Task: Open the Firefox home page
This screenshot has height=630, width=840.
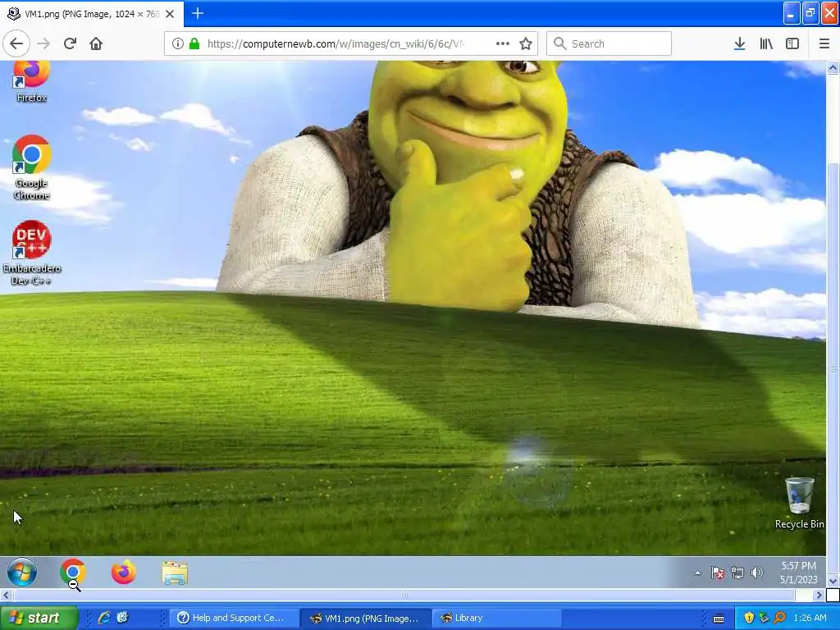Action: (x=96, y=43)
